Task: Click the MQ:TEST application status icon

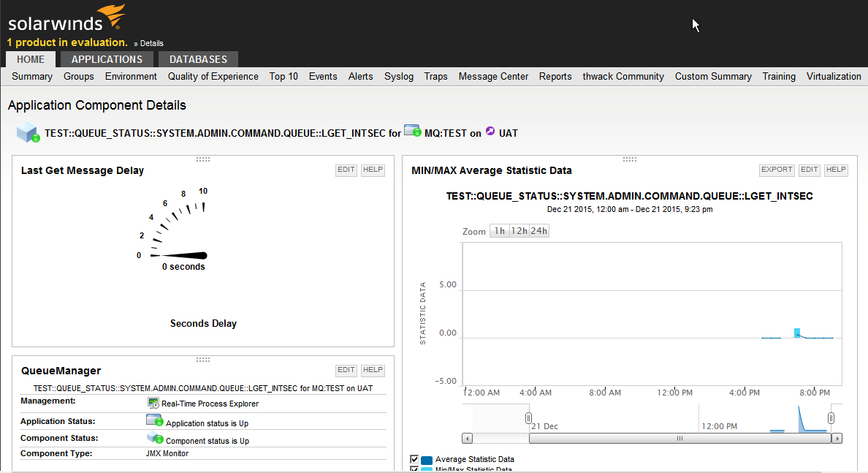Action: point(413,132)
